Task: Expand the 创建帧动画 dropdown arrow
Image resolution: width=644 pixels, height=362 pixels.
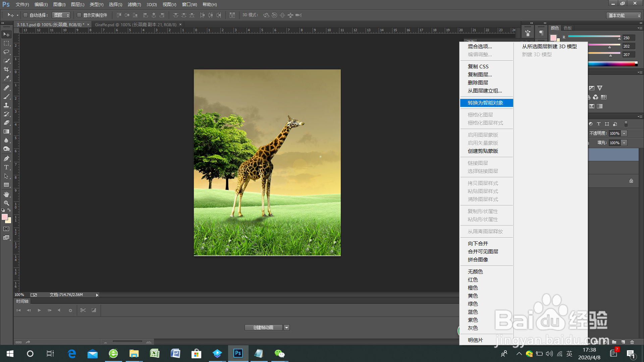Action: 286,327
